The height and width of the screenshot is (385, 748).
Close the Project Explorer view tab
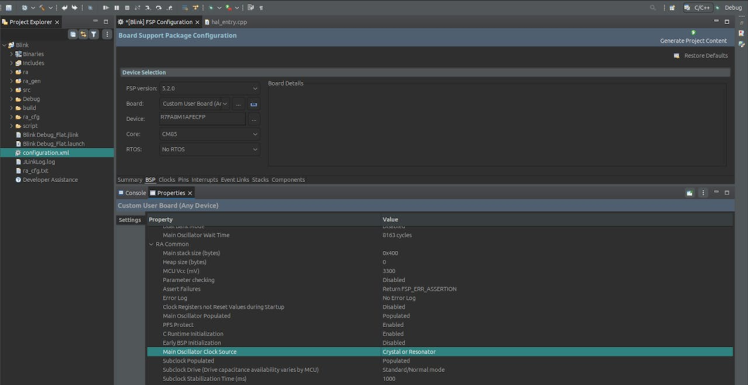point(57,22)
